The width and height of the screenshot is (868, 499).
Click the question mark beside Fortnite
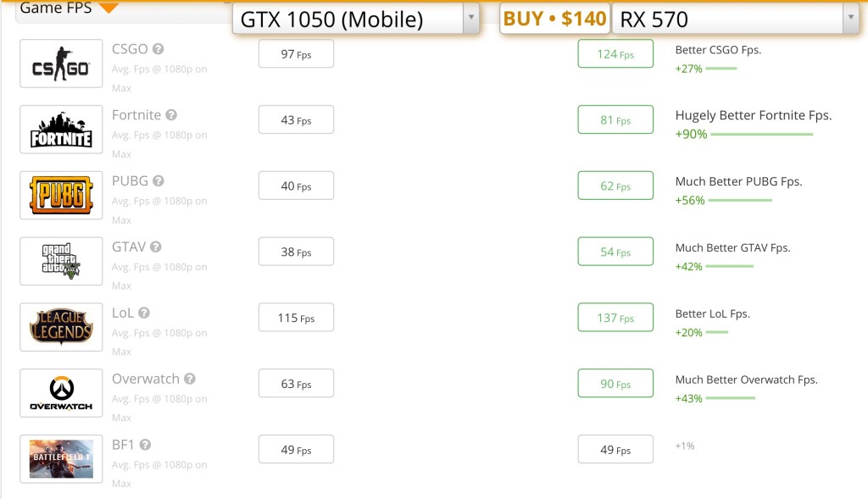[171, 115]
